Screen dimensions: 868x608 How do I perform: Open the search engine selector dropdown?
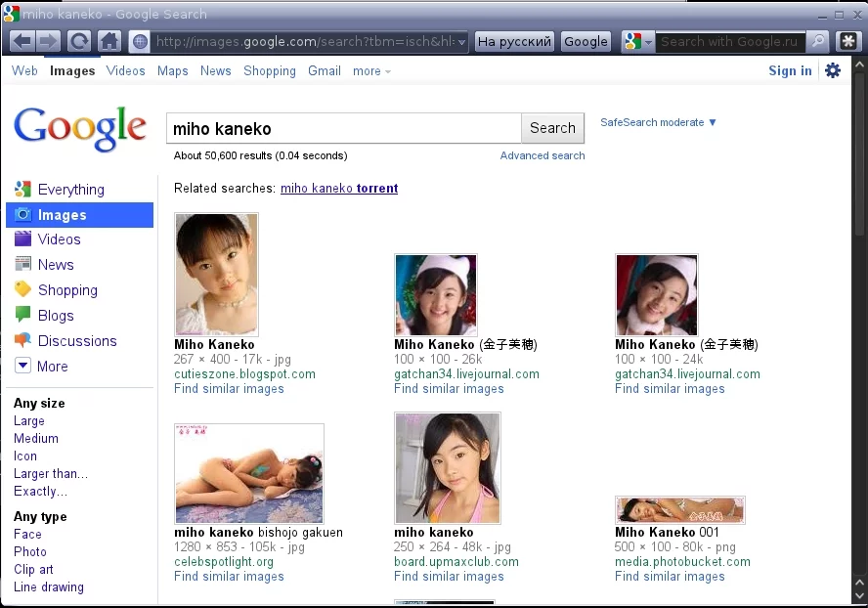tap(638, 41)
